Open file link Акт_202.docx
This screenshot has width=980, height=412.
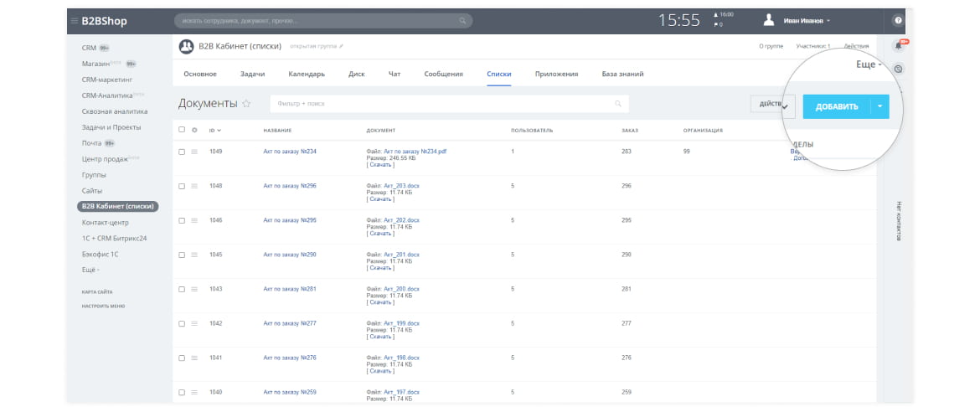click(401, 220)
